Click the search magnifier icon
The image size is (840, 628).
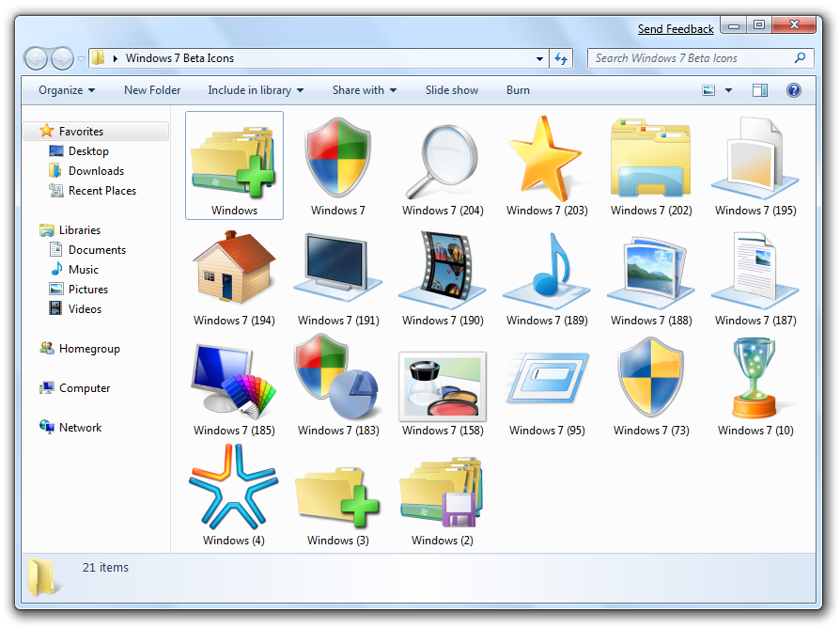coord(800,58)
